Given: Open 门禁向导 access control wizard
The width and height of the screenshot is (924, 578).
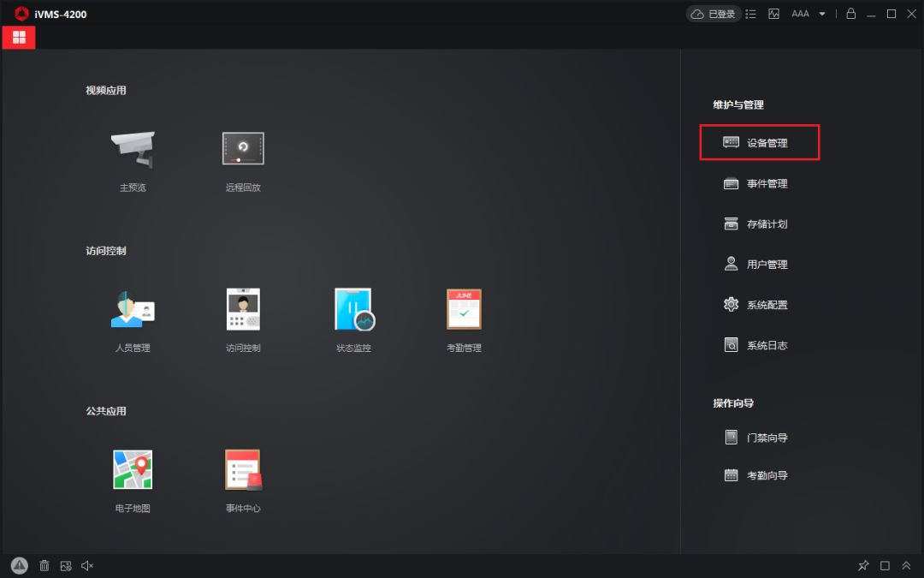Looking at the screenshot, I should point(756,438).
